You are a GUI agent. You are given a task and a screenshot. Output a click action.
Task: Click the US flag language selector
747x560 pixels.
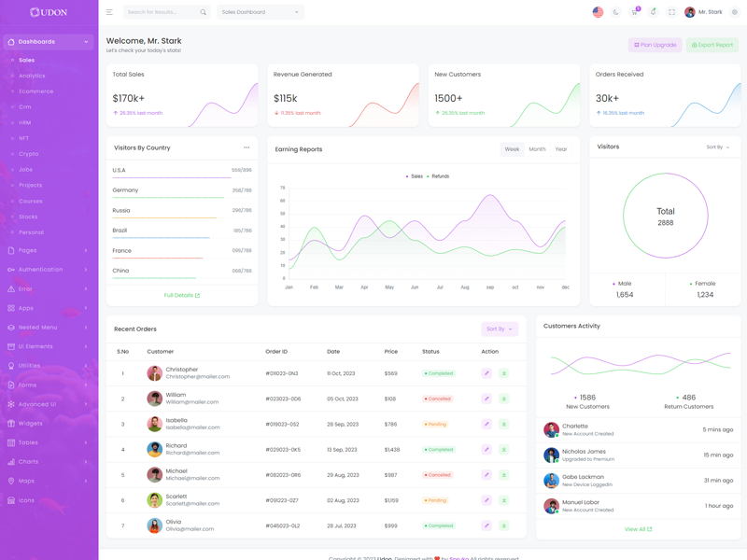[x=598, y=12]
